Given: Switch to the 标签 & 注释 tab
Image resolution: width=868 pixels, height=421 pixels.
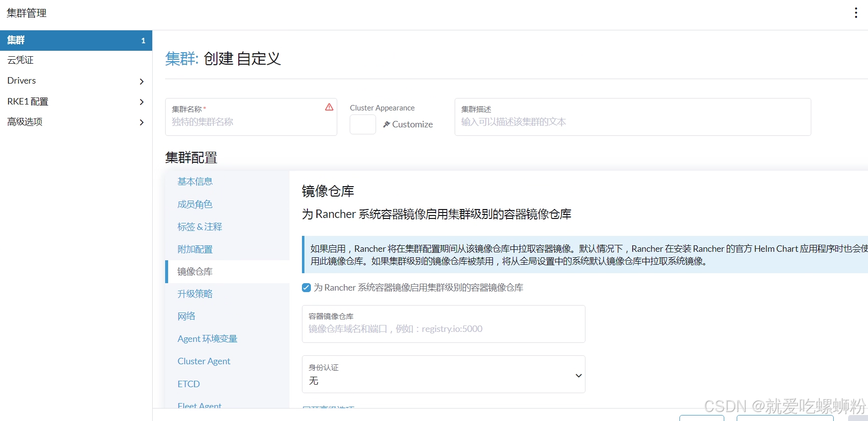Looking at the screenshot, I should (200, 227).
